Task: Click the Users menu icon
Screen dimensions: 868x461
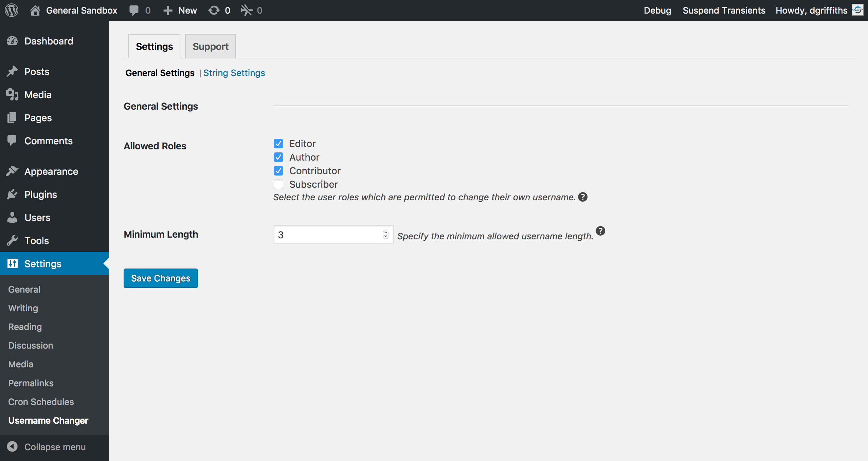Action: pos(13,218)
